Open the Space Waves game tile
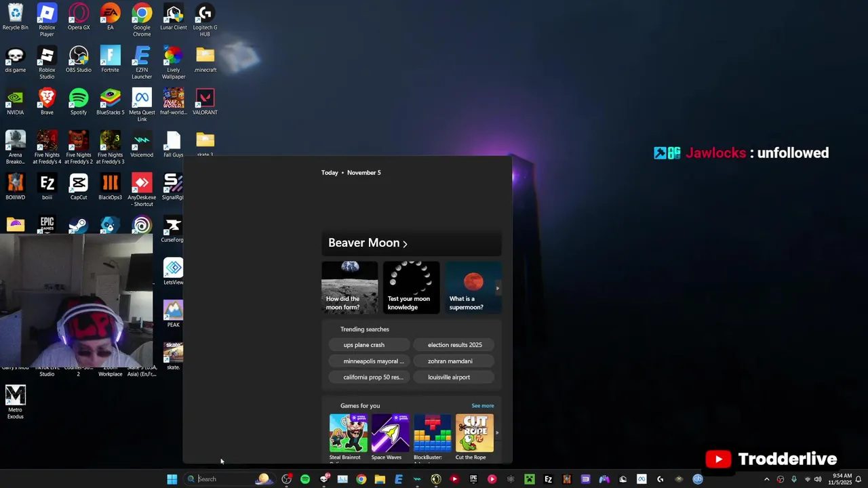Viewport: 868px width, 488px height. 390,437
